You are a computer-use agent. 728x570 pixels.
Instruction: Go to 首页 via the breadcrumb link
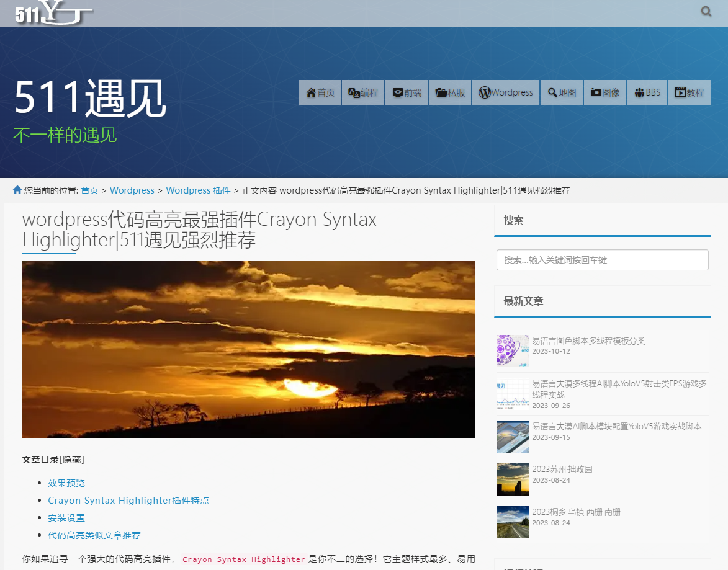89,190
